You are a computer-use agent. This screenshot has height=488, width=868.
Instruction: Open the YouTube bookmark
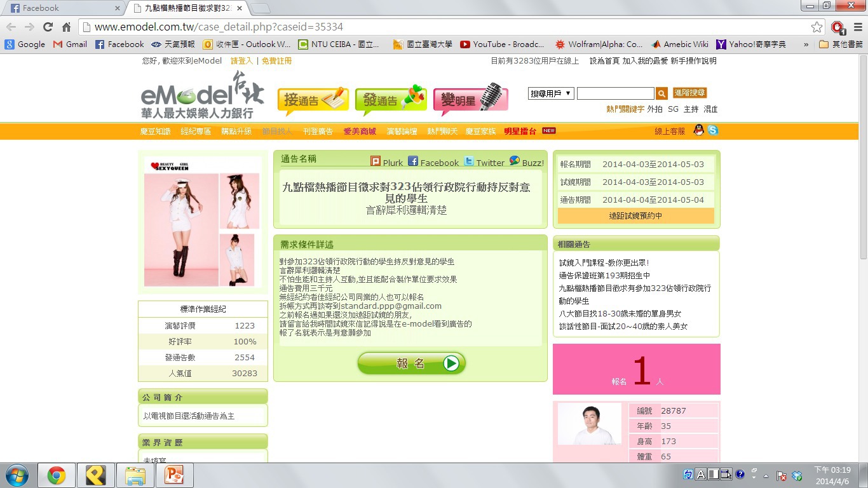(x=502, y=44)
